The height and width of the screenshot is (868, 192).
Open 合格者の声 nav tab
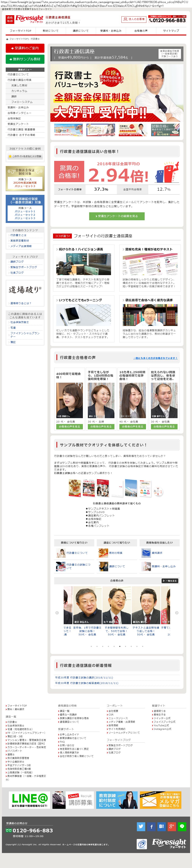[x=141, y=31]
